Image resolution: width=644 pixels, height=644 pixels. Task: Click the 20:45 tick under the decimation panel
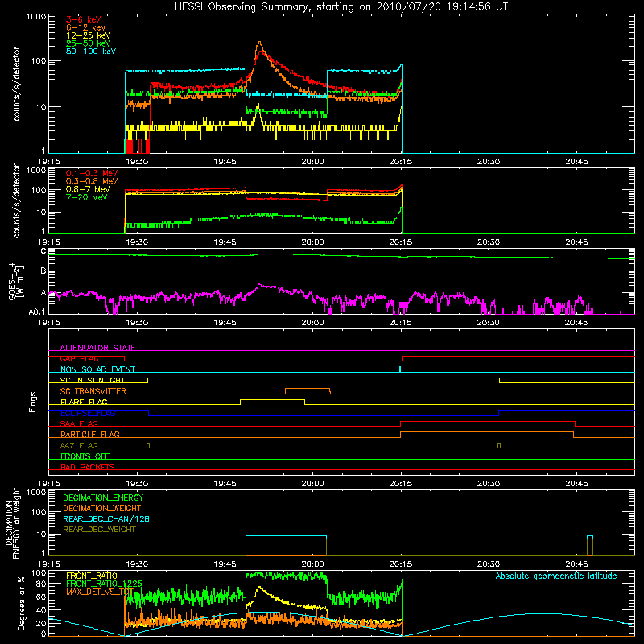point(576,564)
